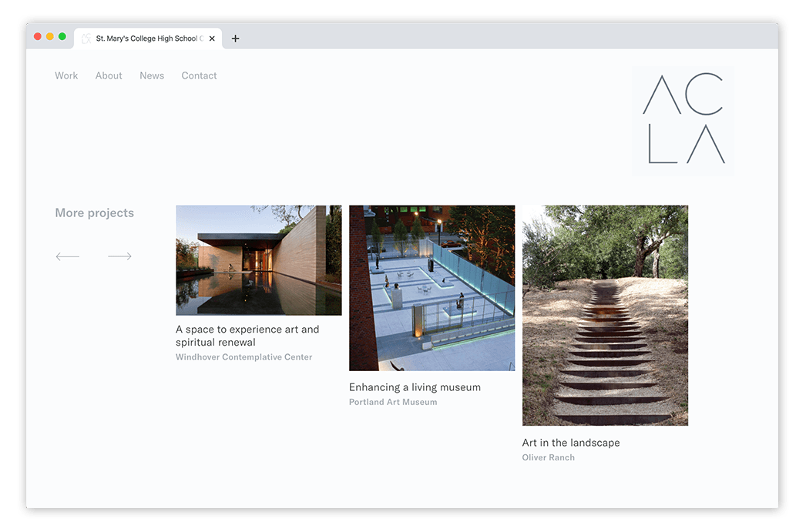
Task: Open the Work navigation link
Action: 66,75
